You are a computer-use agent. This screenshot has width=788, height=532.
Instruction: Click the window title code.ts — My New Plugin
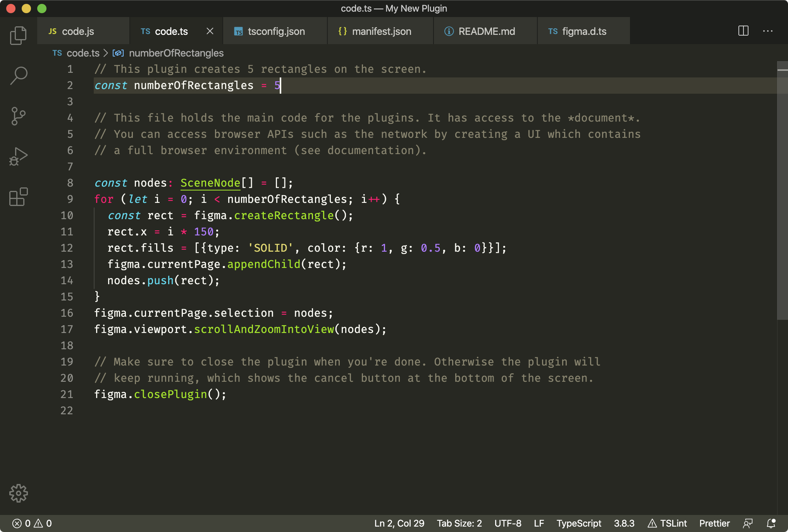pos(394,9)
